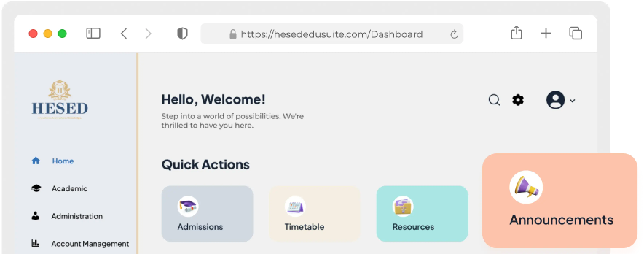Image resolution: width=644 pixels, height=254 pixels.
Task: Open the search magnifier icon
Action: pyautogui.click(x=494, y=100)
